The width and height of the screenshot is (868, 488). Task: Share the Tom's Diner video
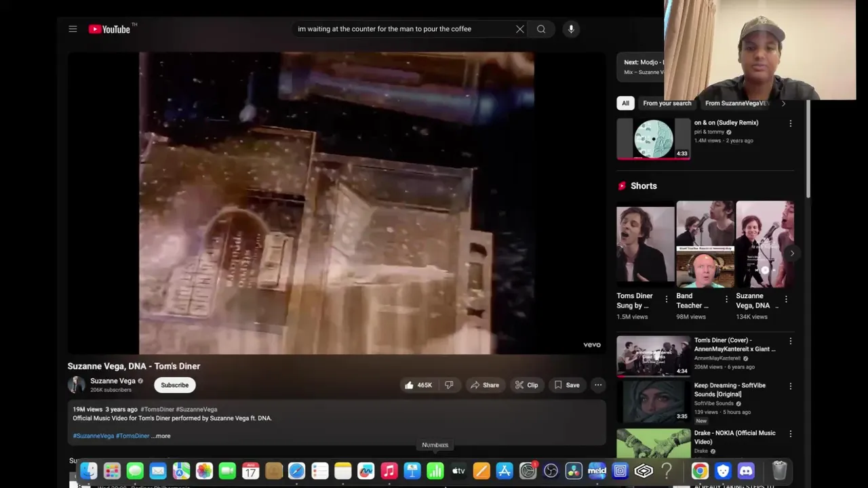[485, 385]
